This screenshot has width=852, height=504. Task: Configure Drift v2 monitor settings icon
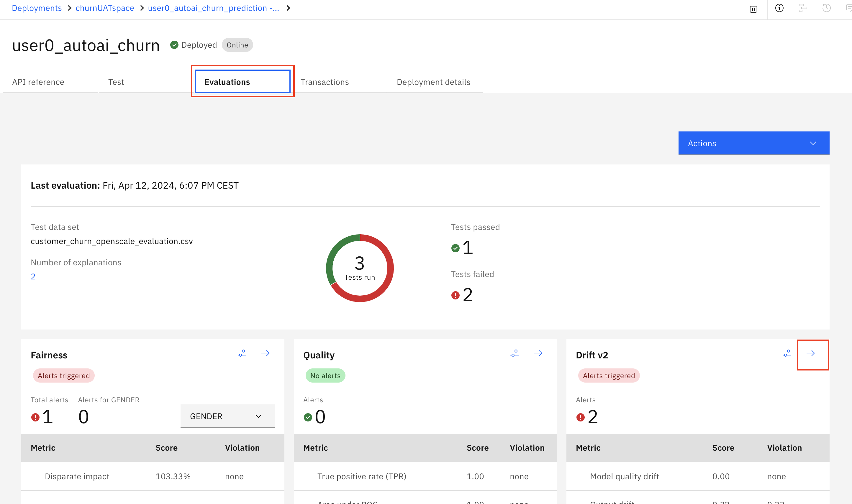point(787,353)
